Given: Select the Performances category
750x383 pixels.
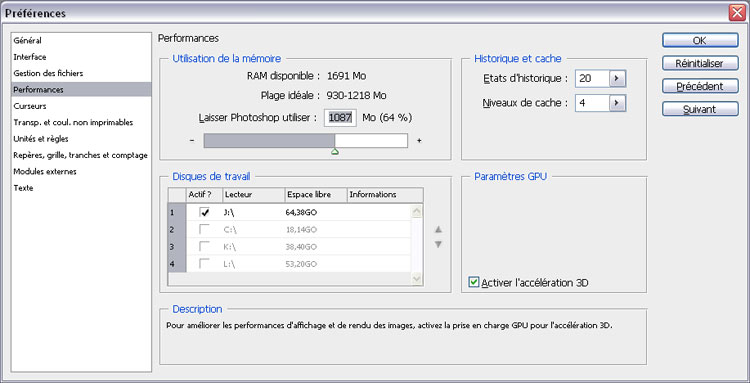Looking at the screenshot, I should click(81, 89).
